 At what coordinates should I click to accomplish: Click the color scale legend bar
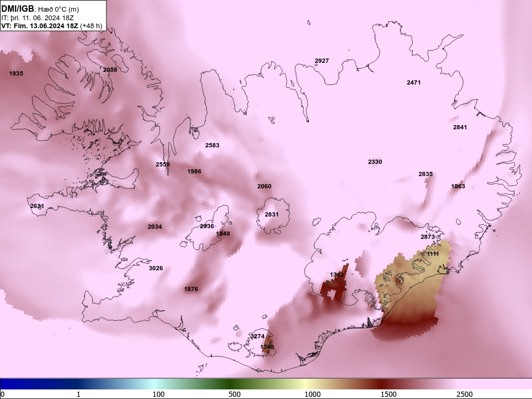tap(266, 384)
